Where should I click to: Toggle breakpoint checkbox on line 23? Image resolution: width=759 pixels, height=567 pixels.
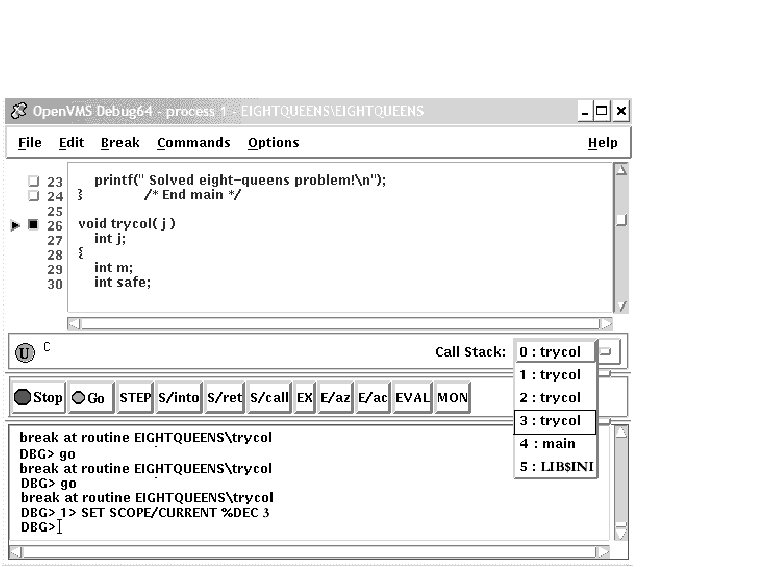coord(33,181)
